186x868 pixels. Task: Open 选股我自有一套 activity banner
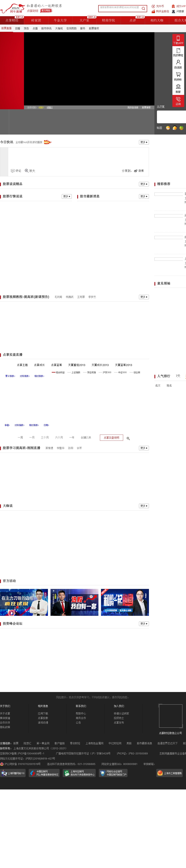[x=74, y=602]
